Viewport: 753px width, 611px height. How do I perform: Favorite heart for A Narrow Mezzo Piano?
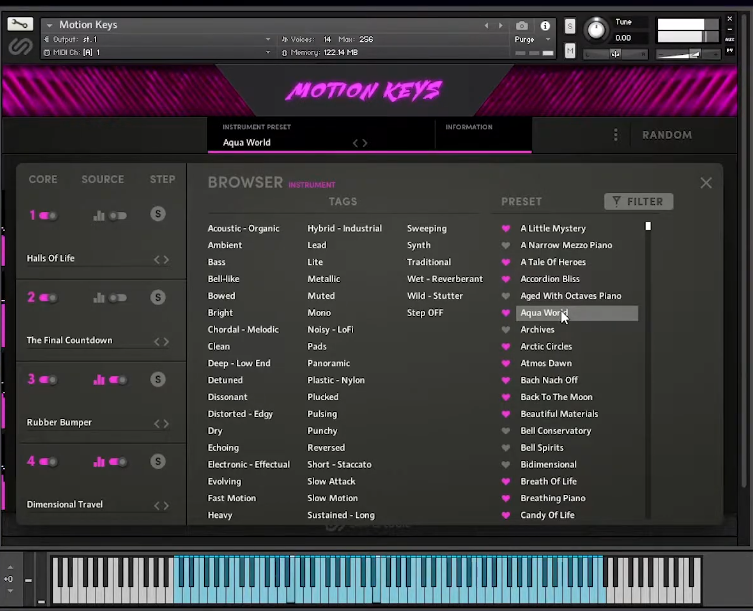click(506, 245)
